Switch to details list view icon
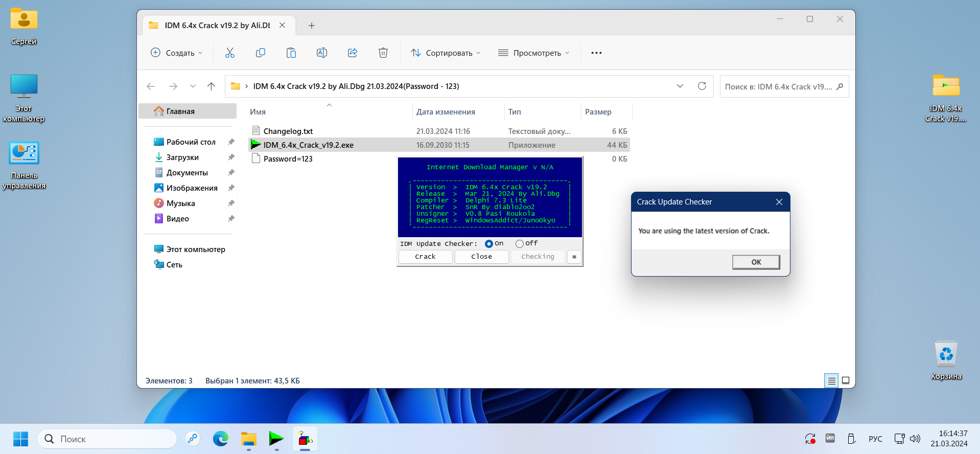Image resolution: width=980 pixels, height=454 pixels. click(x=831, y=380)
